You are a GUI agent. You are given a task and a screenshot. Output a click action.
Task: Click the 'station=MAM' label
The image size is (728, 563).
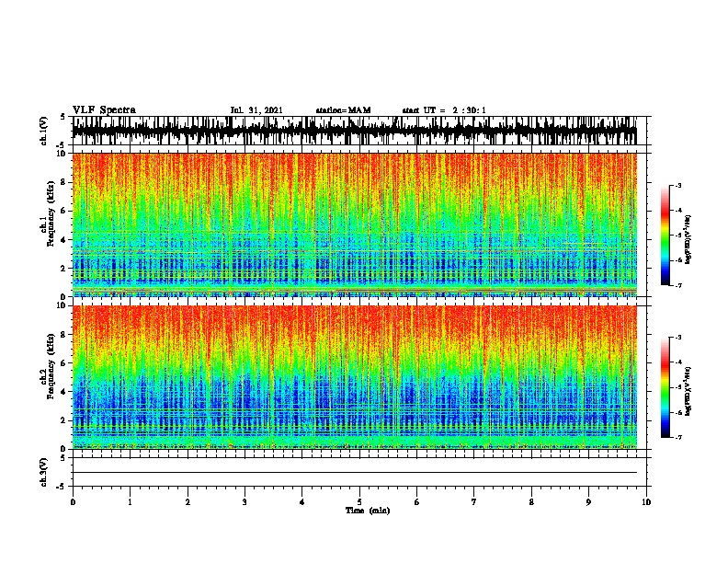click(343, 110)
